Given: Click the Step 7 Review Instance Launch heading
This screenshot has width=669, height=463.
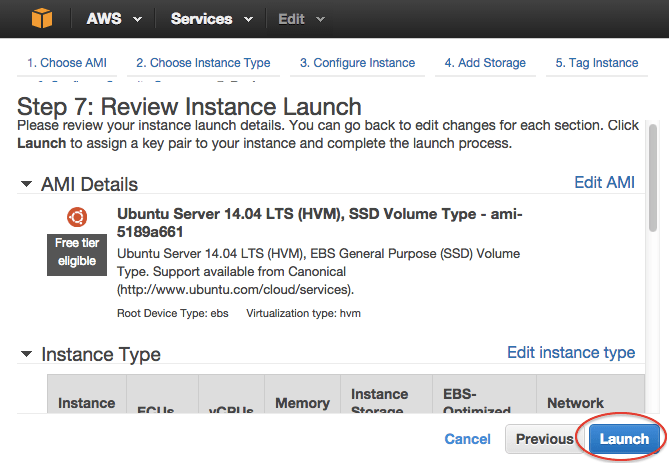Looking at the screenshot, I should pos(189,107).
